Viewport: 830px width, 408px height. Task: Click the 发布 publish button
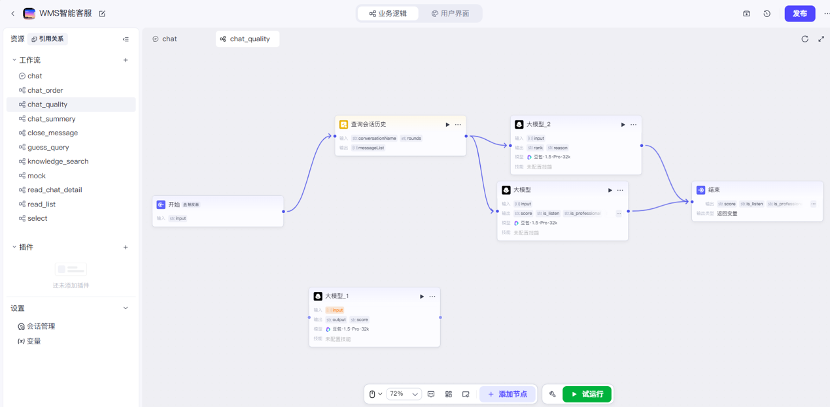(x=799, y=13)
